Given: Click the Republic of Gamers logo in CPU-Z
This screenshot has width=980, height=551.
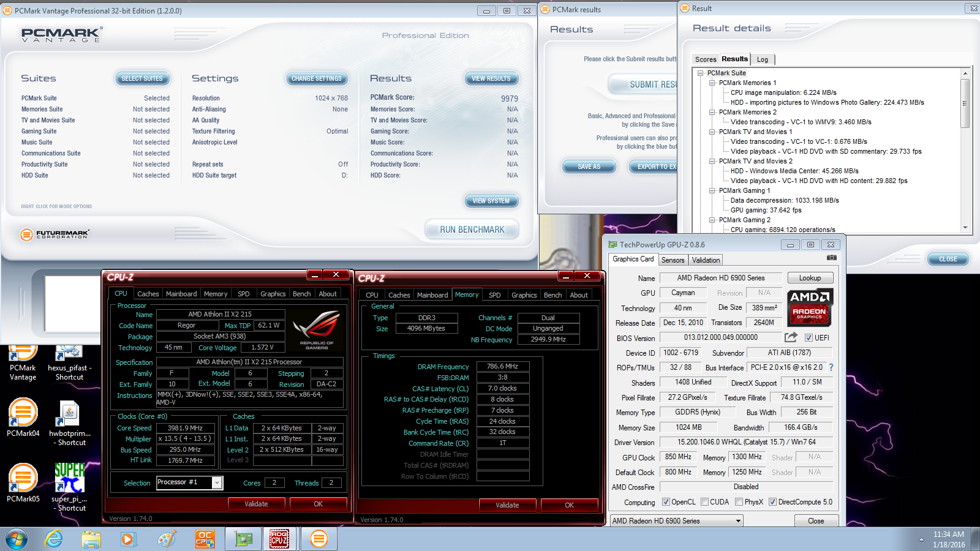Looking at the screenshot, I should click(316, 330).
